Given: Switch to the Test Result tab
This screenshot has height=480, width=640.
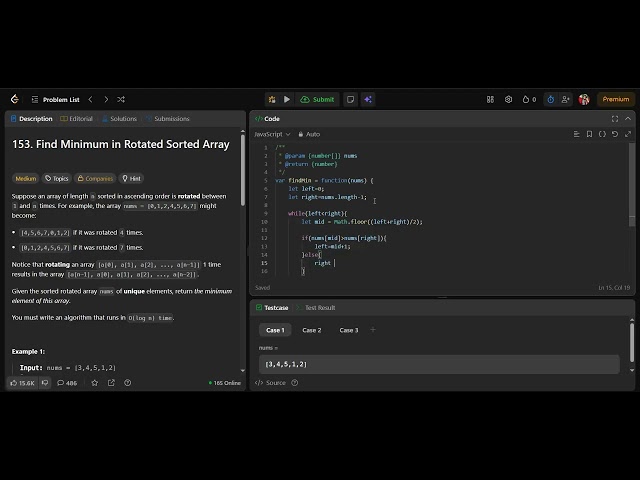Looking at the screenshot, I should click(x=316, y=308).
